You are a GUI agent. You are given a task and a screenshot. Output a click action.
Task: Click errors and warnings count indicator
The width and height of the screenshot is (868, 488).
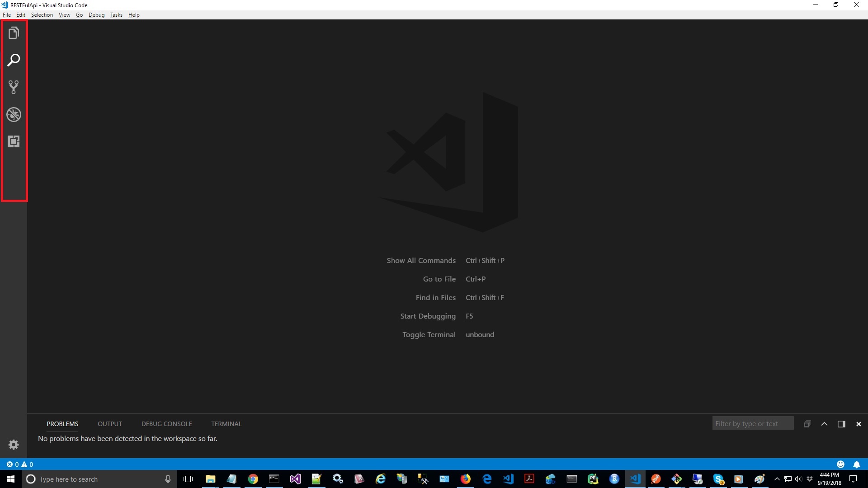20,464
